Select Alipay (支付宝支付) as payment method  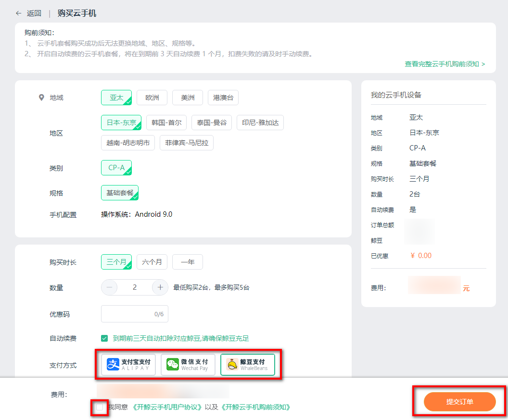127,364
